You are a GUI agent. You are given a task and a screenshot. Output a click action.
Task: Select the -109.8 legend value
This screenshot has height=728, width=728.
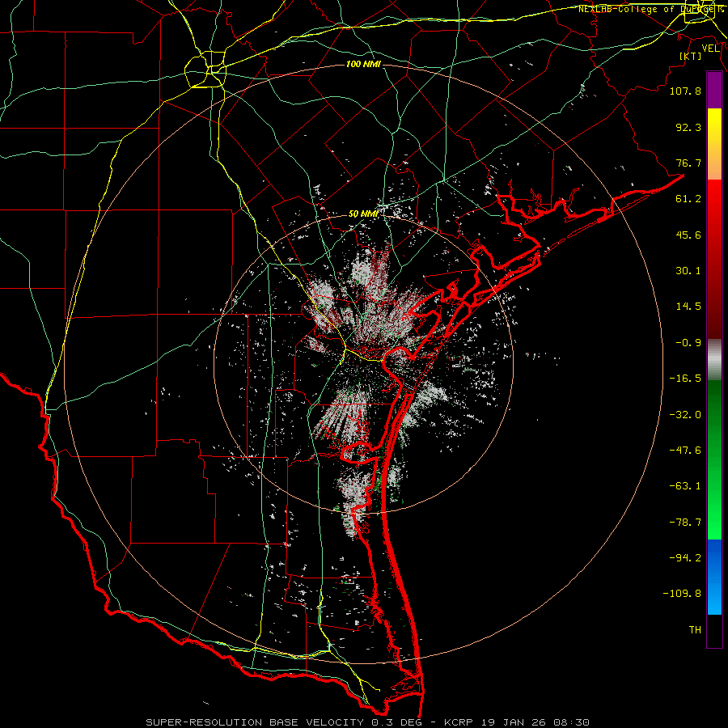click(x=682, y=594)
